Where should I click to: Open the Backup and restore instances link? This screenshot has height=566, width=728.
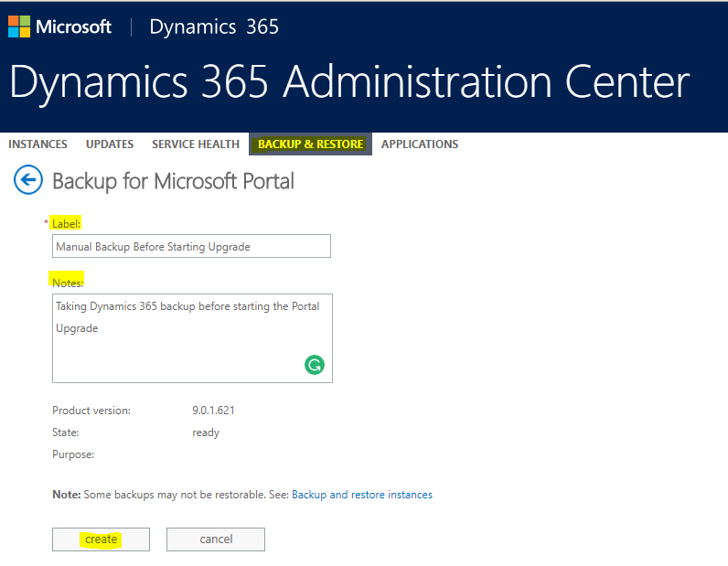point(362,495)
